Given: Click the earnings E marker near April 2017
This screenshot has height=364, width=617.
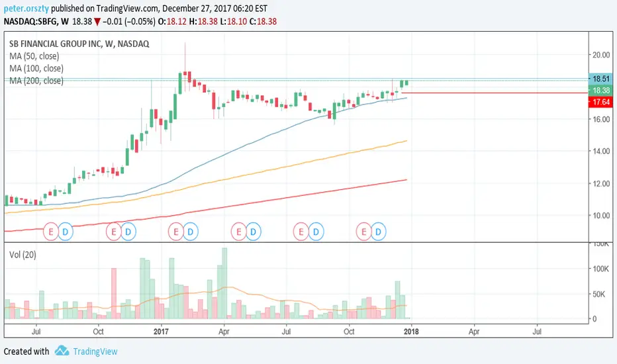Looking at the screenshot, I should (x=238, y=232).
